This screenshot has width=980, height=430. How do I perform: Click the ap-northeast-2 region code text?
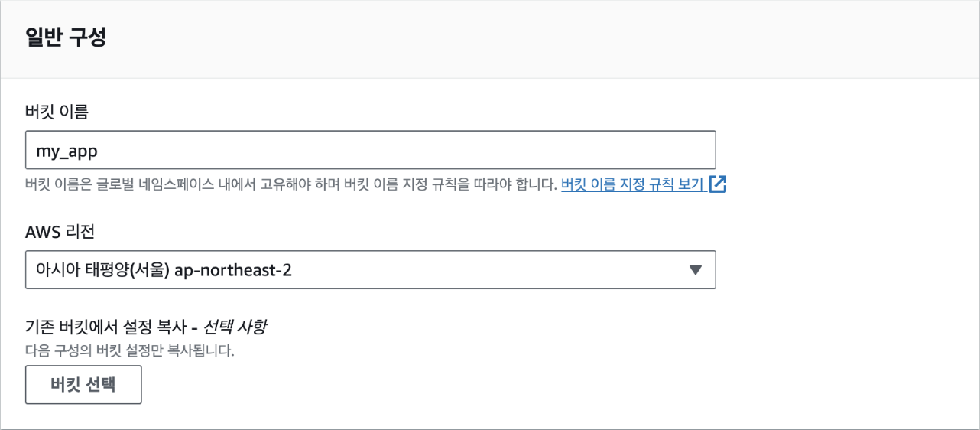point(234,270)
